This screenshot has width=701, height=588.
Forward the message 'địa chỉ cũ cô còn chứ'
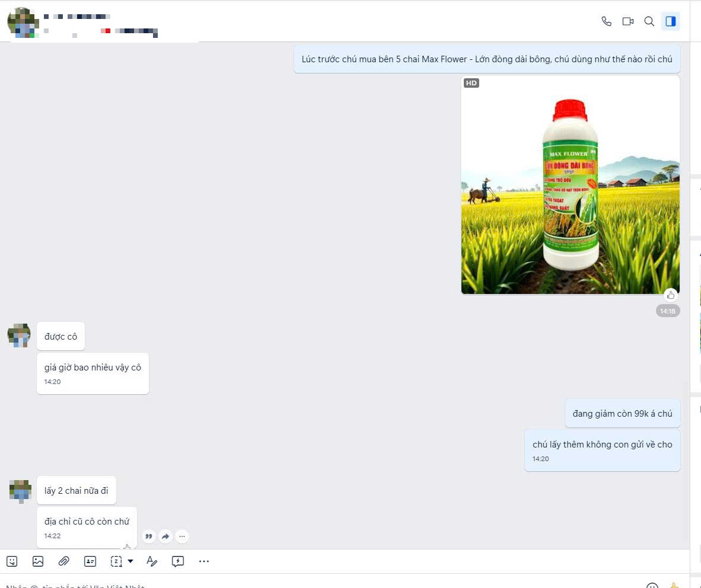tap(165, 536)
